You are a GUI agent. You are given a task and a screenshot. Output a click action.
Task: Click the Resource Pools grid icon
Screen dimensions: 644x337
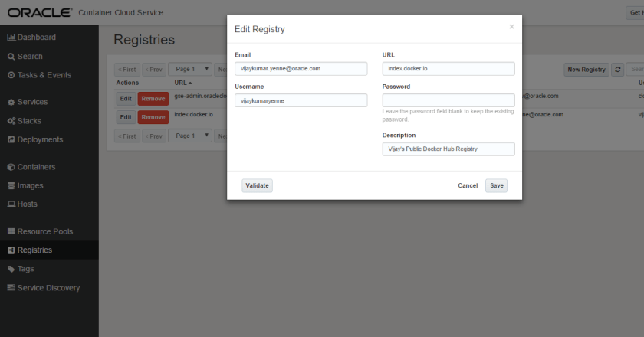pyautogui.click(x=11, y=231)
